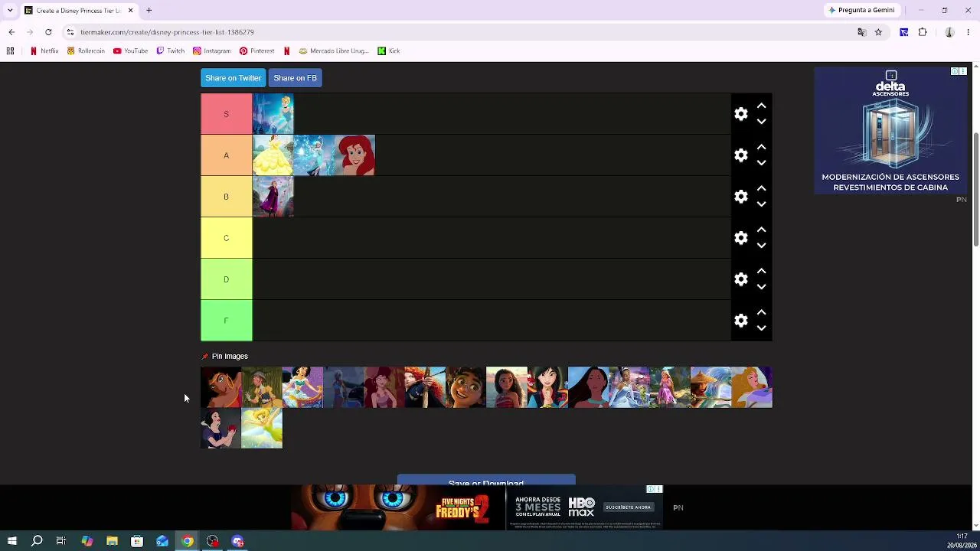The image size is (980, 551).
Task: Open settings gear for the F tier row
Action: tap(740, 321)
